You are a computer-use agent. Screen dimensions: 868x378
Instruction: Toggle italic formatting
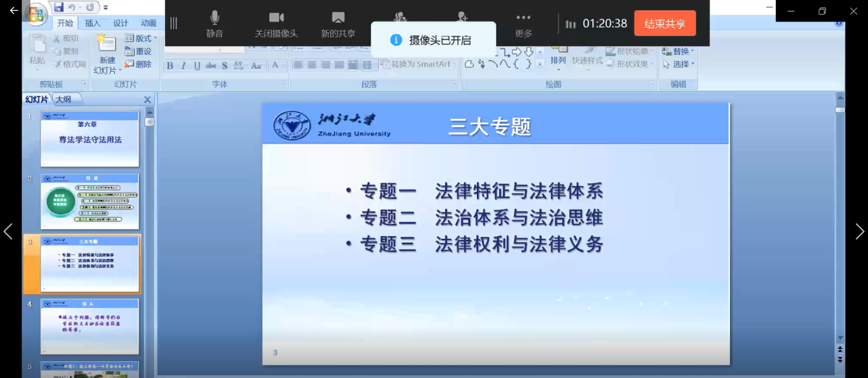pyautogui.click(x=183, y=66)
